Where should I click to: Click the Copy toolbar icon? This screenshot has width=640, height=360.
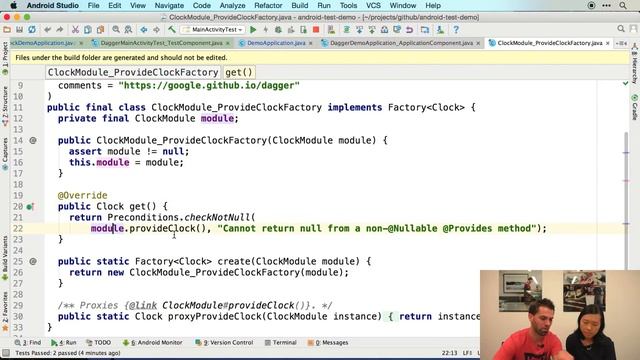tap(88, 29)
